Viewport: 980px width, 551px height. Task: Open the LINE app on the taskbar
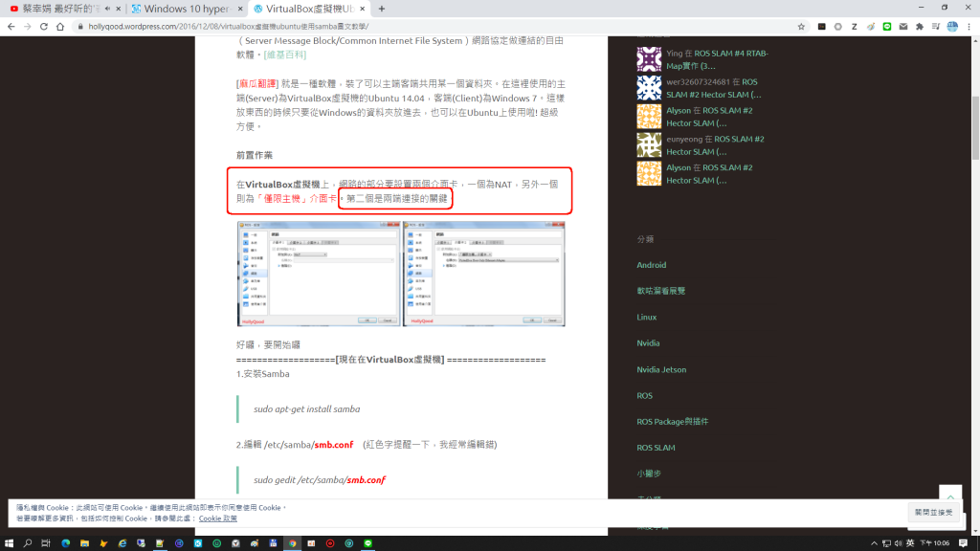tap(368, 543)
